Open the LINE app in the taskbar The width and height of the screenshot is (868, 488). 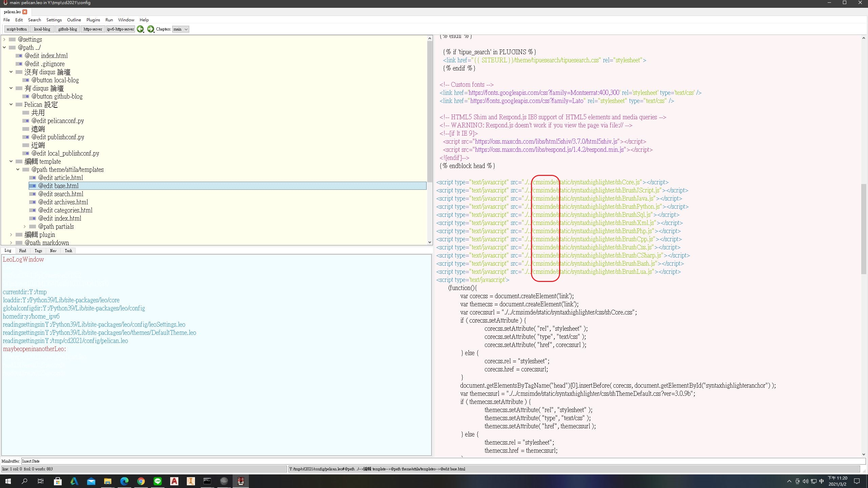[x=158, y=481]
